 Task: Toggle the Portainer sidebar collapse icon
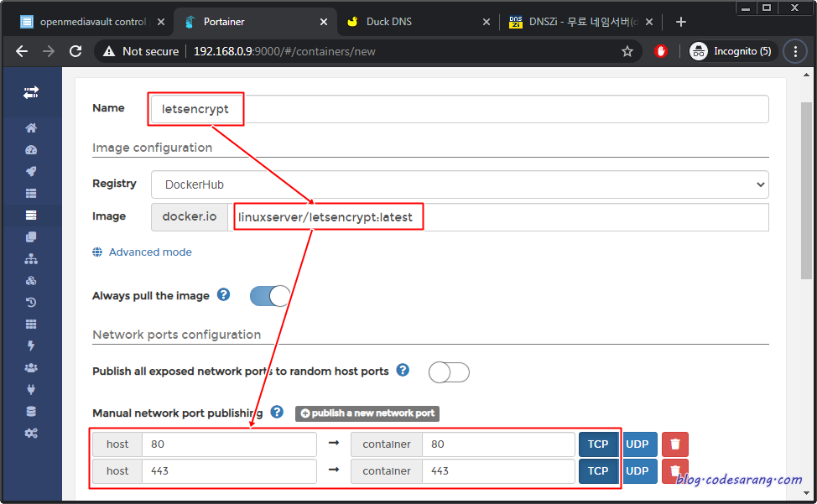click(31, 93)
